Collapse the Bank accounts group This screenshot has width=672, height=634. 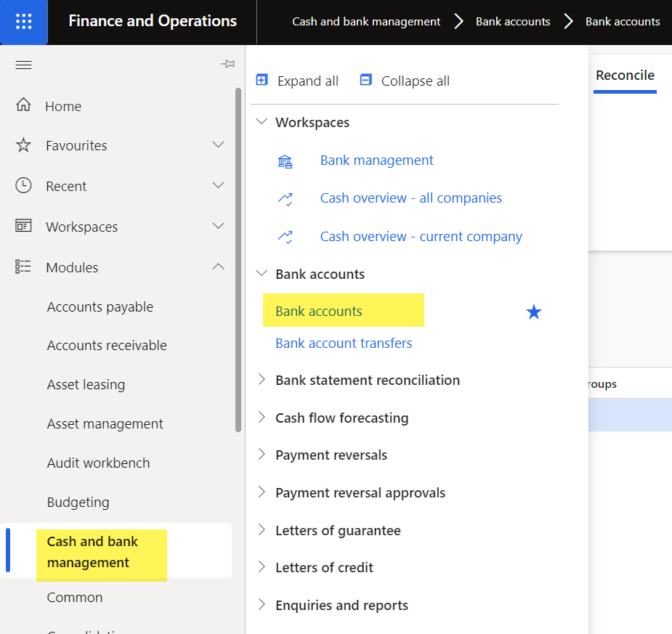click(x=262, y=273)
